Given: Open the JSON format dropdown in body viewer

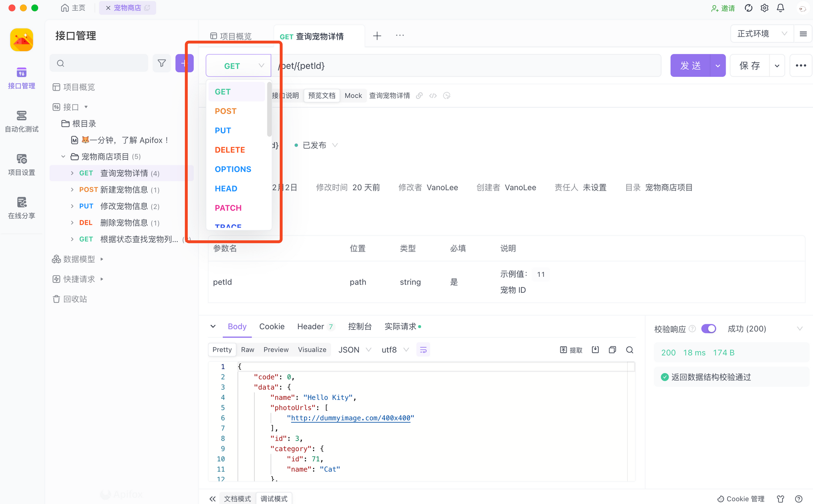Looking at the screenshot, I should point(354,350).
